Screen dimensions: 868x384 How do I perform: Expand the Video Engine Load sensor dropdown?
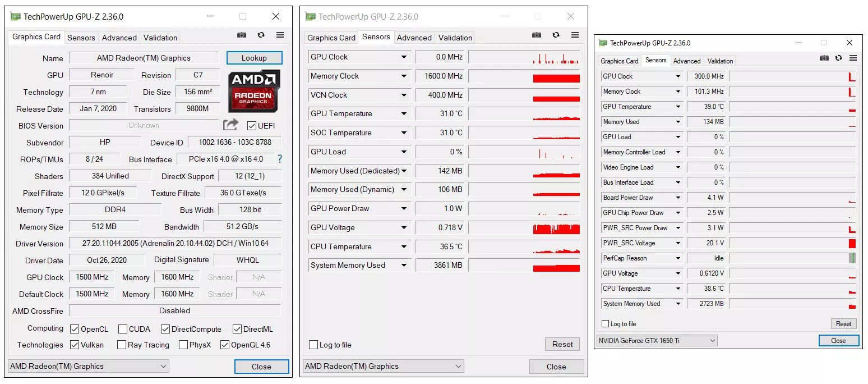tap(678, 167)
